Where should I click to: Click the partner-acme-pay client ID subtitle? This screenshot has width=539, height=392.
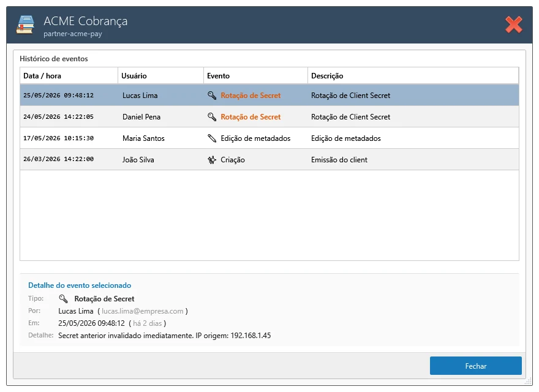pyautogui.click(x=72, y=34)
